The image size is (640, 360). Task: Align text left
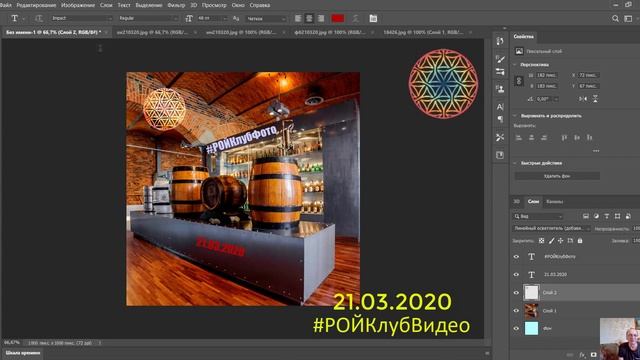pyautogui.click(x=298, y=18)
